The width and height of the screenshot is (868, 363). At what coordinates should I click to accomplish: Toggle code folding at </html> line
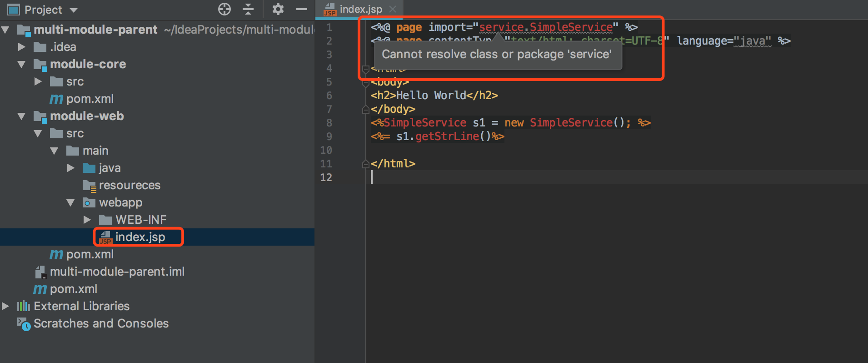tap(365, 164)
